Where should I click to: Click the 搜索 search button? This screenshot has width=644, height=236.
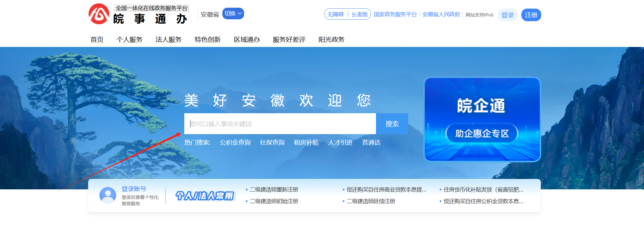pos(392,124)
